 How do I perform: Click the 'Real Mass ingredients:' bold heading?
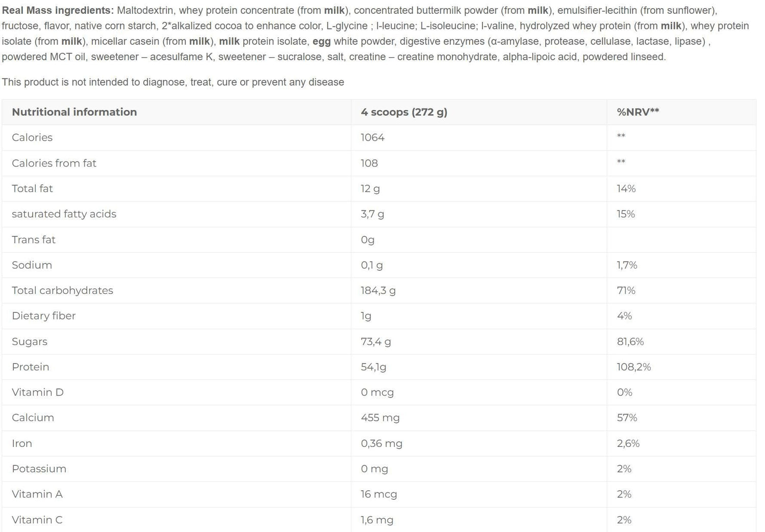tap(58, 10)
